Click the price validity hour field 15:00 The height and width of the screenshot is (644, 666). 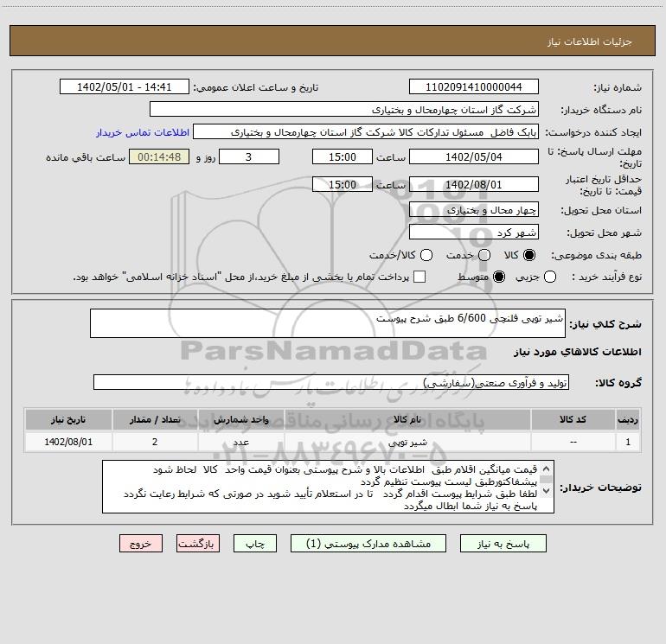(343, 184)
